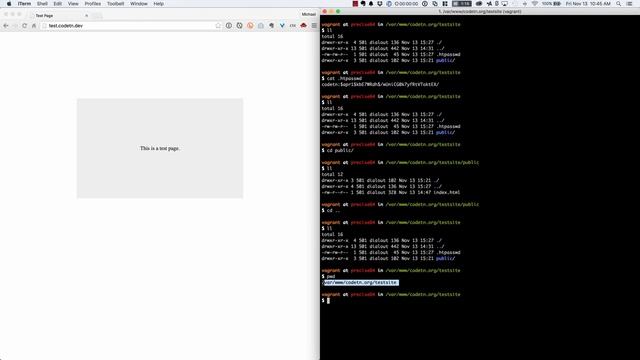This screenshot has height=360, width=640.
Task: Open the Window menu
Action: point(139,4)
